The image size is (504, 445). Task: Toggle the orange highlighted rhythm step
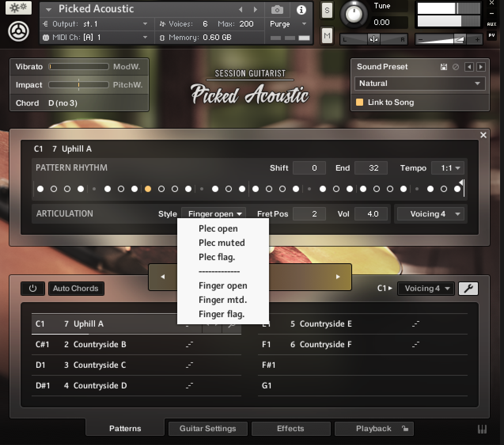tap(148, 189)
